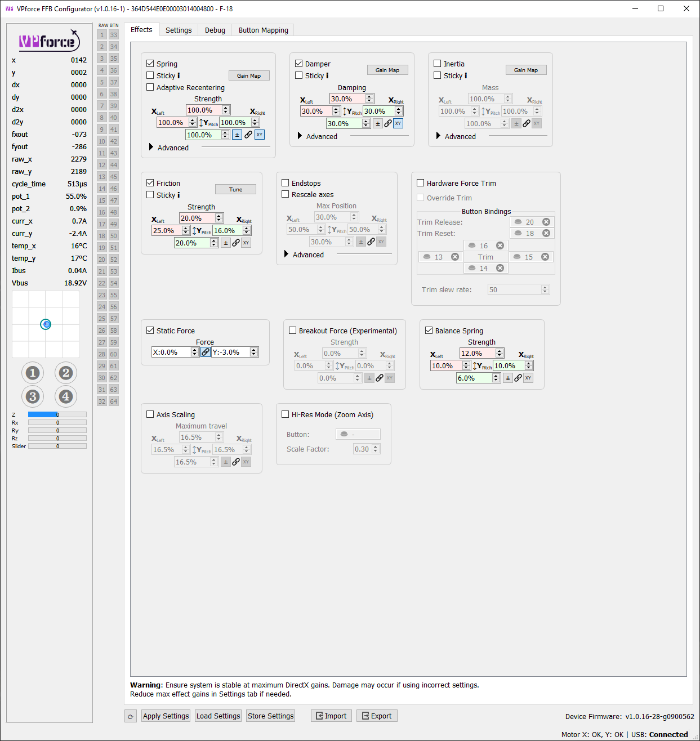700x741 pixels.
Task: Expand the Damper Advanced section
Action: (300, 136)
